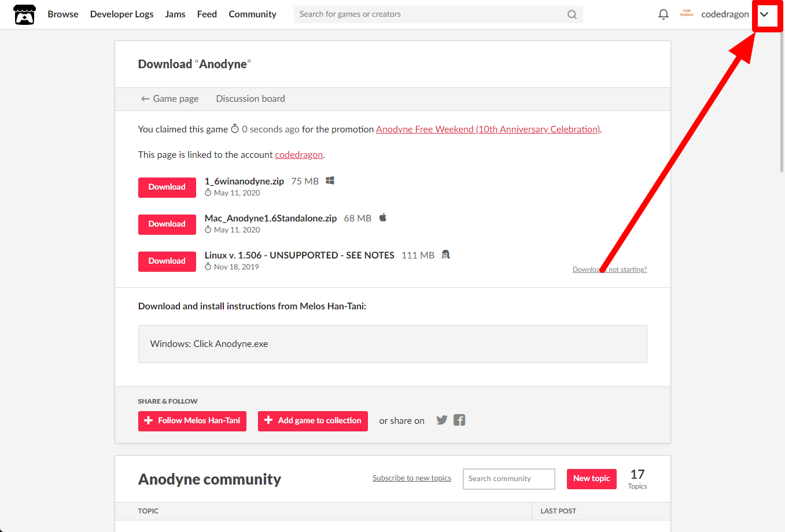Open the itch.io home logo
785x532 pixels.
coord(24,14)
